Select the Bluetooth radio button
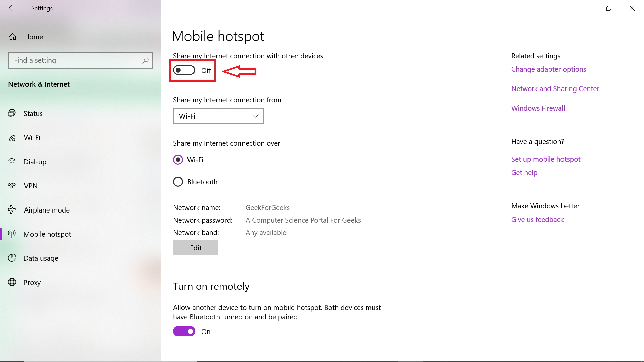This screenshot has width=644, height=362. tap(178, 182)
